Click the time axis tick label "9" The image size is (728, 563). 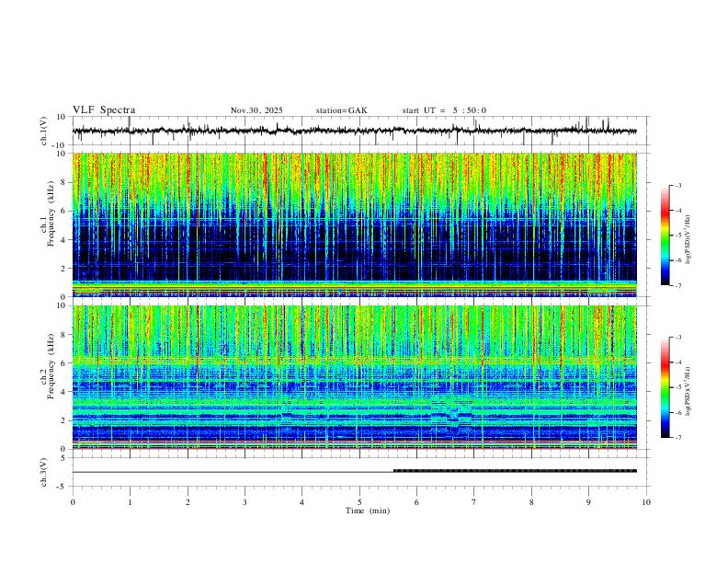588,502
